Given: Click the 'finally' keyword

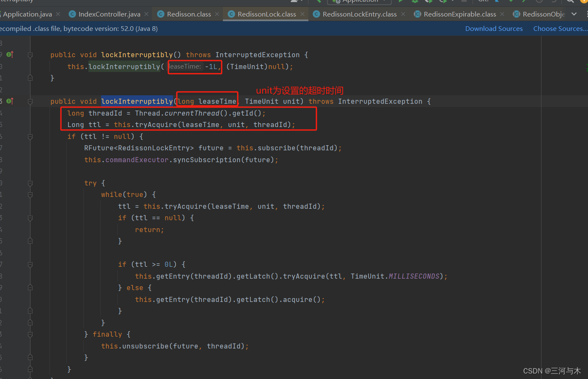Looking at the screenshot, I should (x=107, y=334).
